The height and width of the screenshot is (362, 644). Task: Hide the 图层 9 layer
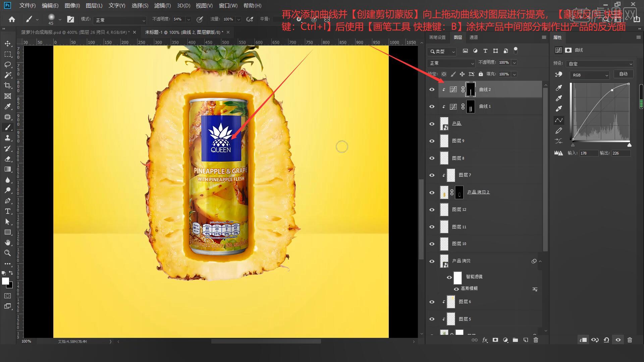point(432,141)
